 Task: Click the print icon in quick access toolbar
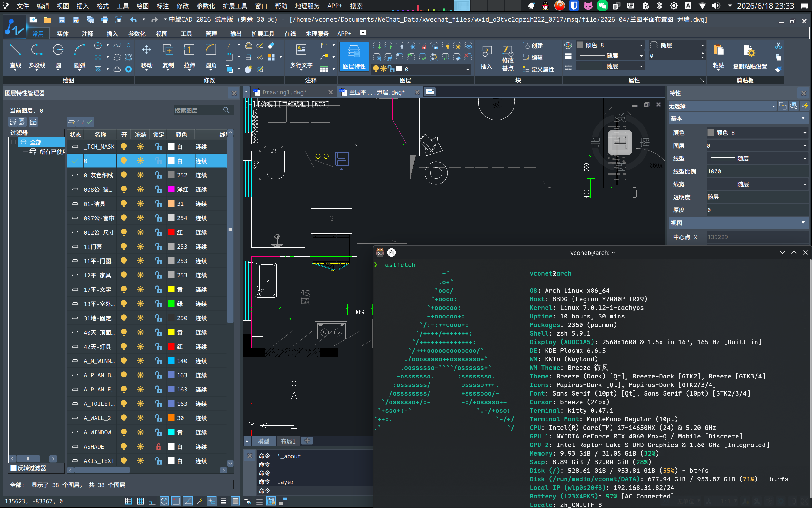(x=105, y=20)
